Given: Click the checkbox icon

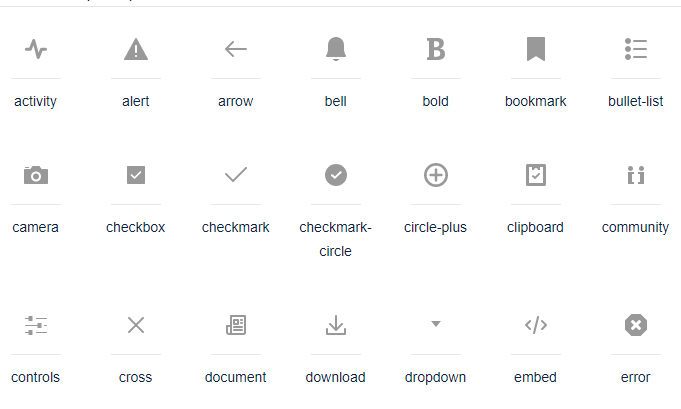Looking at the screenshot, I should [x=136, y=175].
